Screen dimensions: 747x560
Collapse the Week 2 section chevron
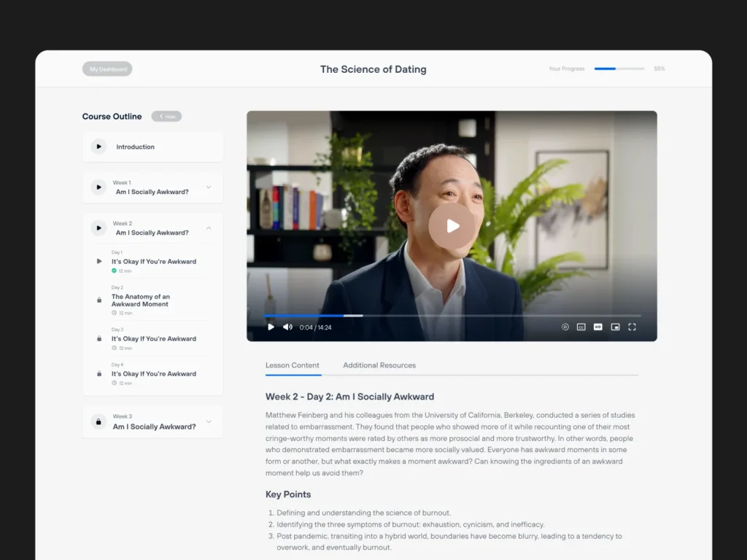[209, 228]
